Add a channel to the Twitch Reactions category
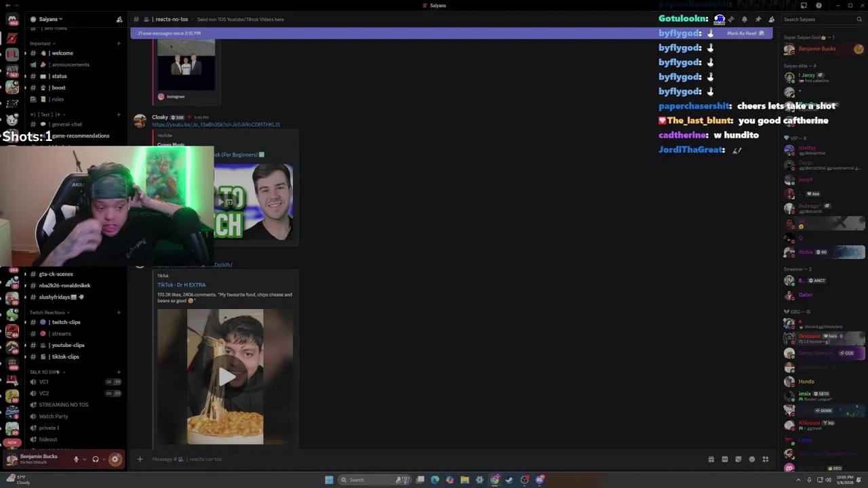This screenshot has width=868, height=488. click(119, 312)
